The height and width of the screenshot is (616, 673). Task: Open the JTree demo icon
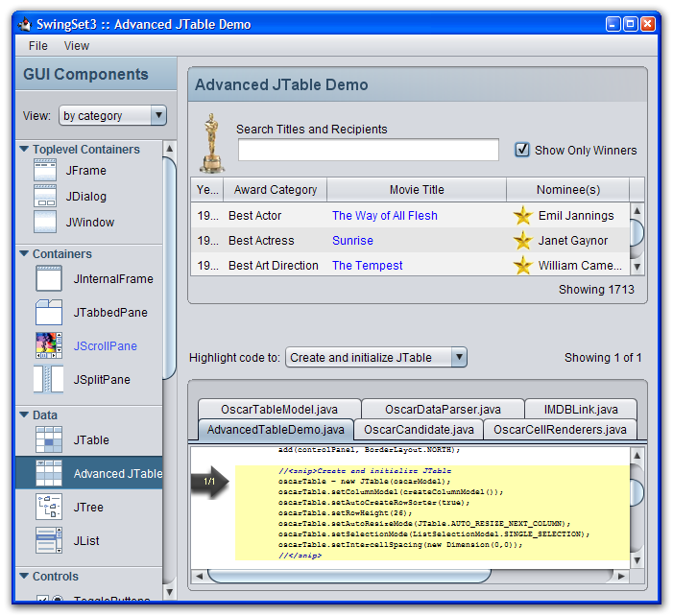[48, 508]
